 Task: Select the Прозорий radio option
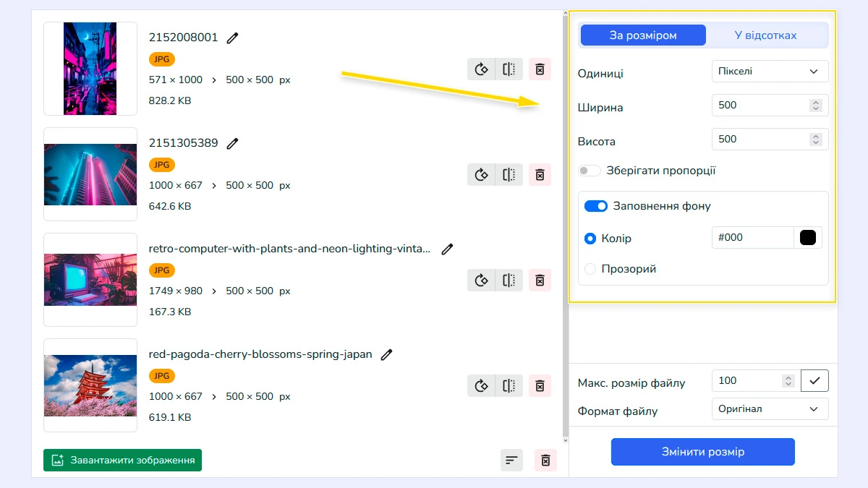(590, 269)
